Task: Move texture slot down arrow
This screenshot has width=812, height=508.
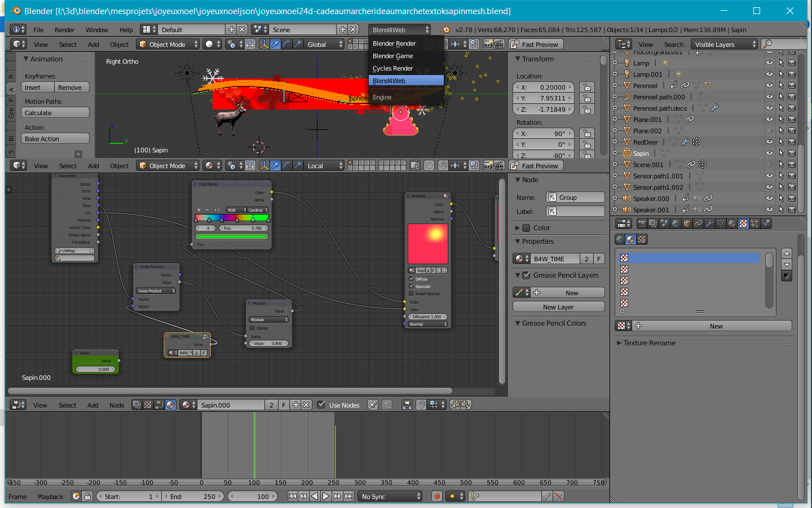Action: 787,265
